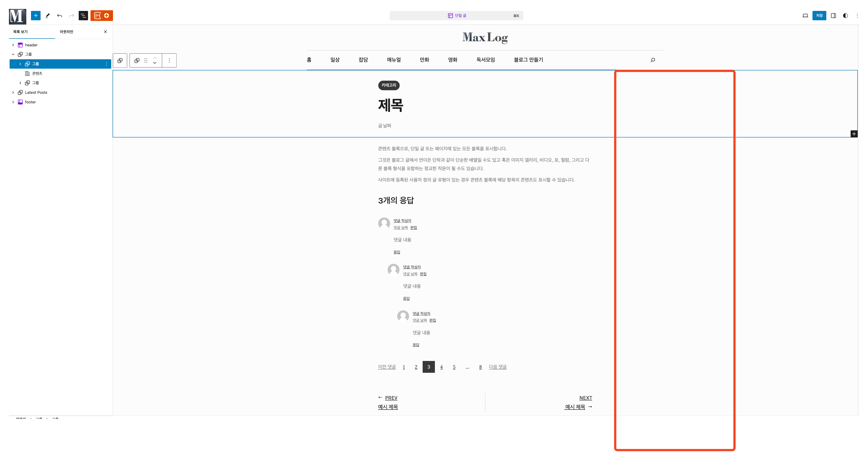Expand the Latest Posts tree item
Screen dimensions: 868x459
(13, 92)
